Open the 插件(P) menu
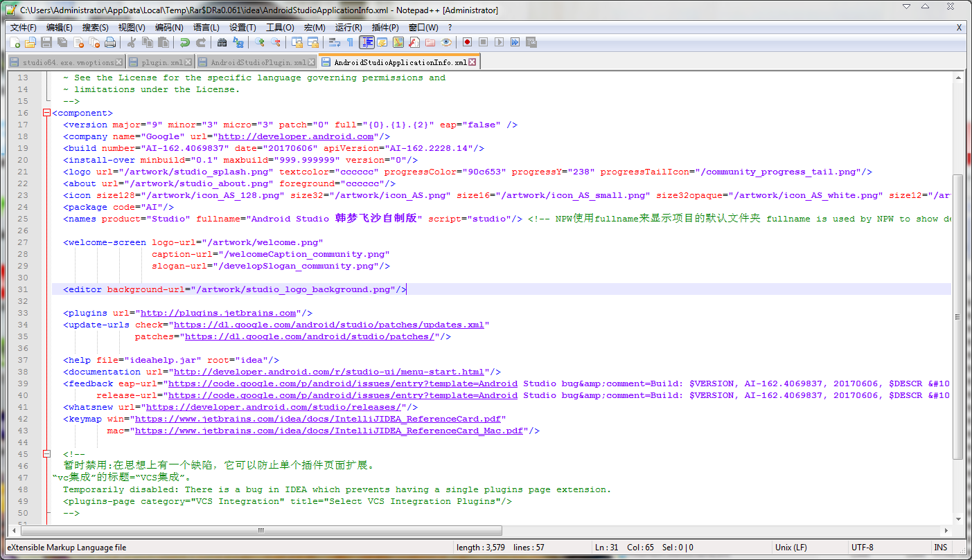 point(385,28)
